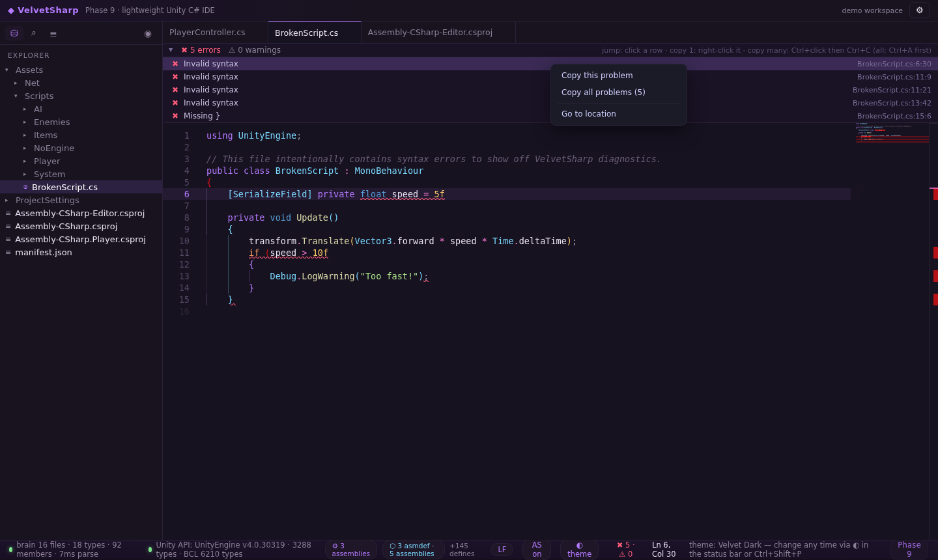Switch to Assembly-CSharp-Editor.csproj tab
The height and width of the screenshot is (560, 938).
tap(438, 33)
